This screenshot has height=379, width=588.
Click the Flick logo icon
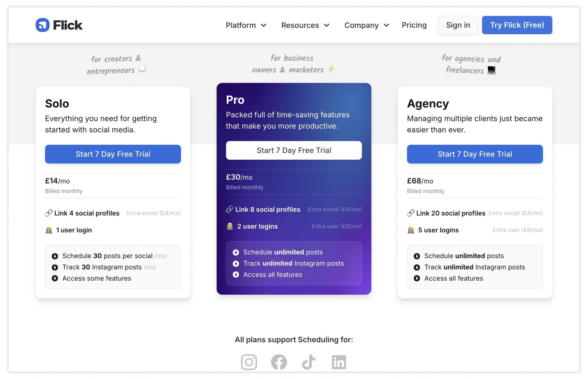click(42, 25)
